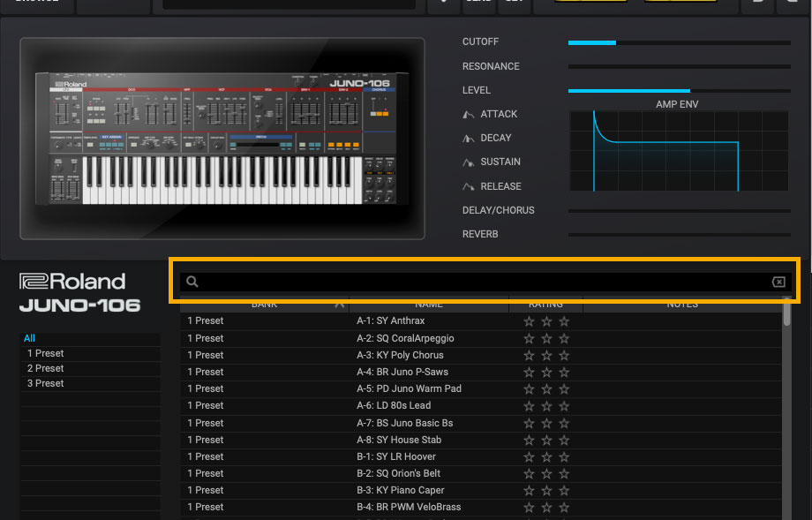Adjust the LEVEL slider bar
Screen dimensions: 812x520
click(679, 91)
